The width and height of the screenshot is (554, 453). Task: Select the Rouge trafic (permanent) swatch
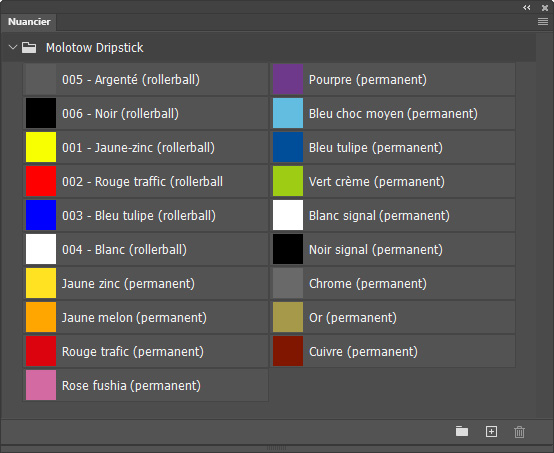[146, 351]
